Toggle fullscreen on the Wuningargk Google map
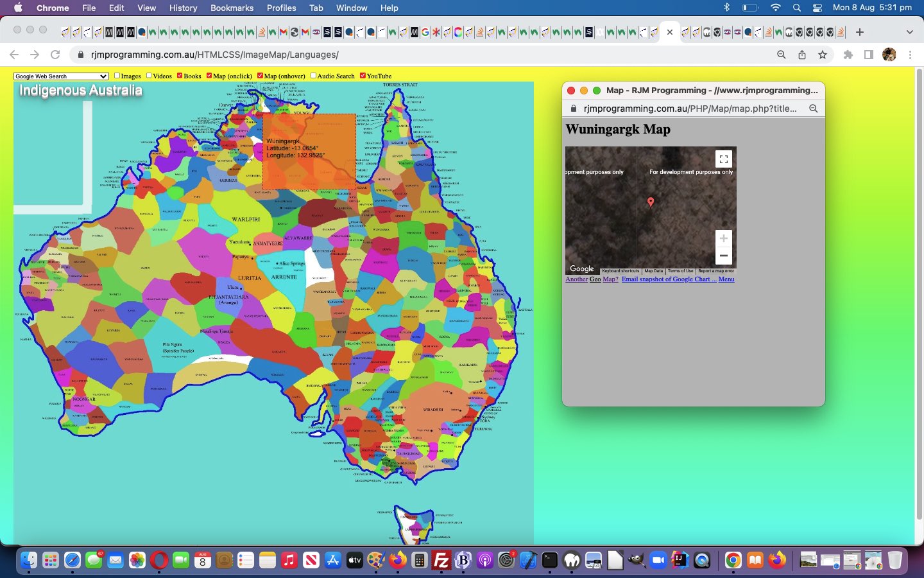Viewport: 924px width, 578px height. click(x=723, y=159)
